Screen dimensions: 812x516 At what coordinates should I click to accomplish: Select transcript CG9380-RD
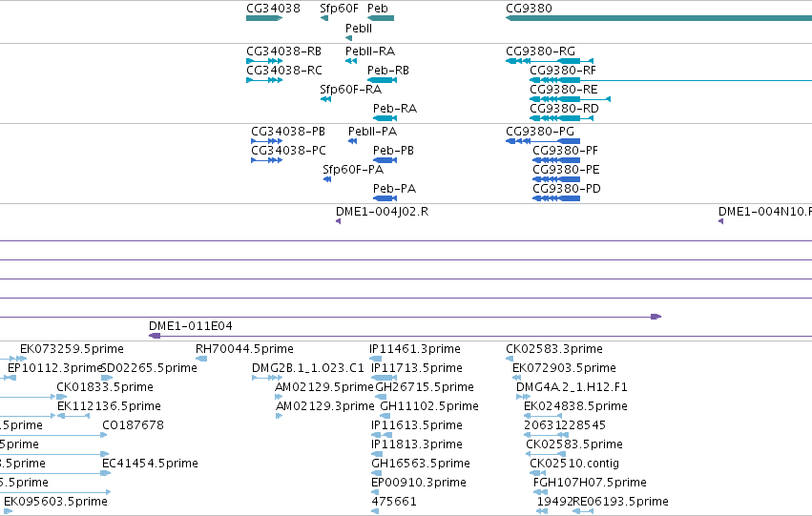[561, 118]
